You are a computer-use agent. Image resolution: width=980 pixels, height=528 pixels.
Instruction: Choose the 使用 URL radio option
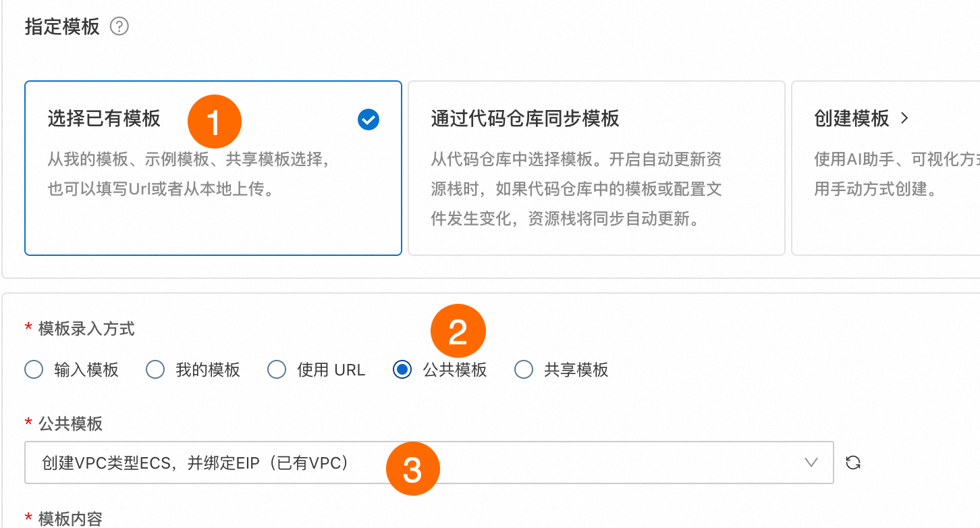tap(277, 370)
